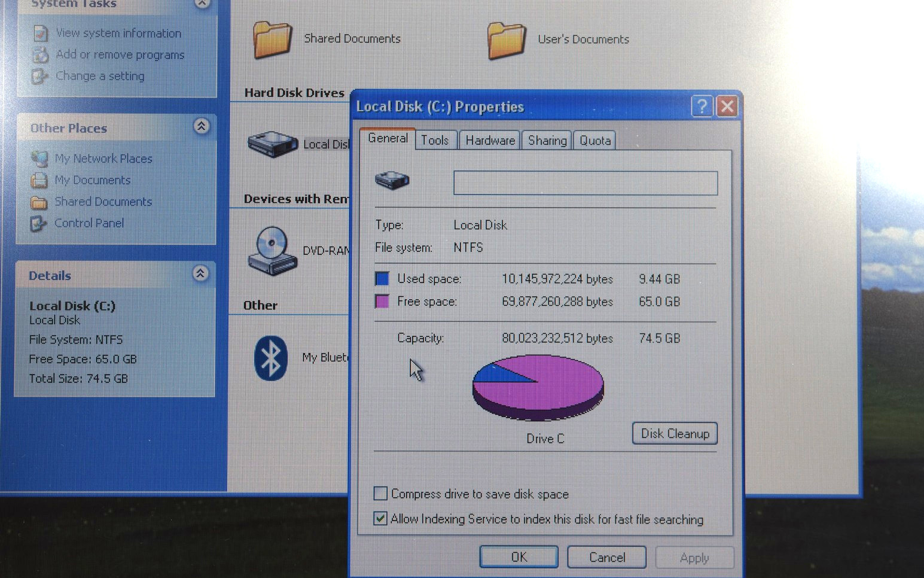Select the Local Disk drive icon
Screen dimensions: 924x578
pos(273,144)
